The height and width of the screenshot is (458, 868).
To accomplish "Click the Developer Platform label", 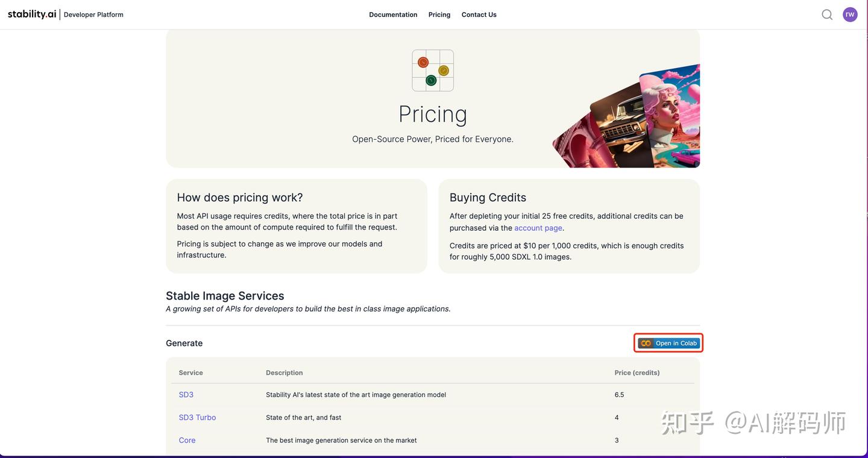I will pyautogui.click(x=93, y=14).
